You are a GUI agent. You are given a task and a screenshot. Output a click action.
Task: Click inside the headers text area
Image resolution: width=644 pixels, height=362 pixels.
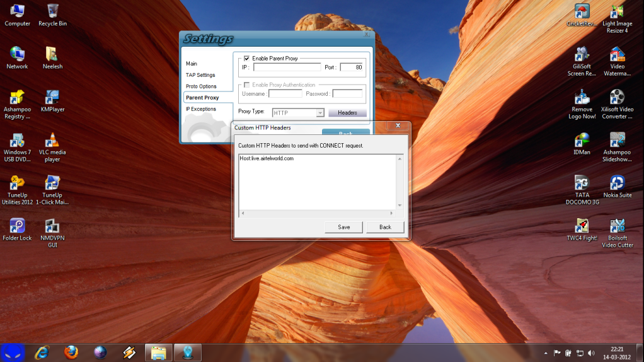click(x=318, y=182)
